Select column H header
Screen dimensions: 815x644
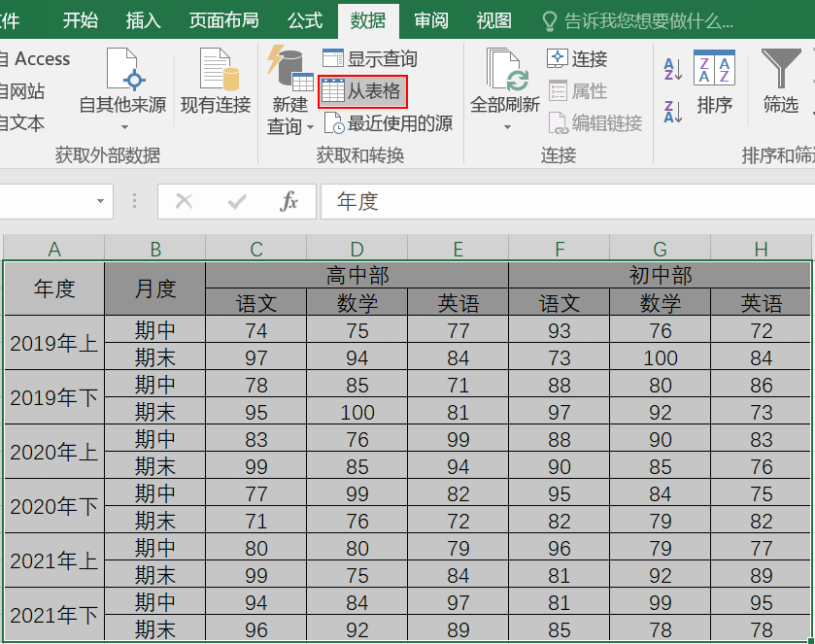(761, 249)
